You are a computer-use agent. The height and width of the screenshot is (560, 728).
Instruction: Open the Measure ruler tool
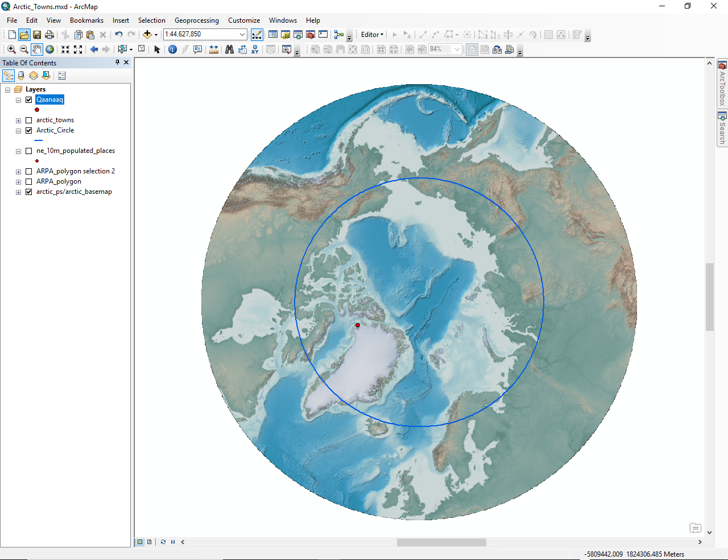pos(214,49)
